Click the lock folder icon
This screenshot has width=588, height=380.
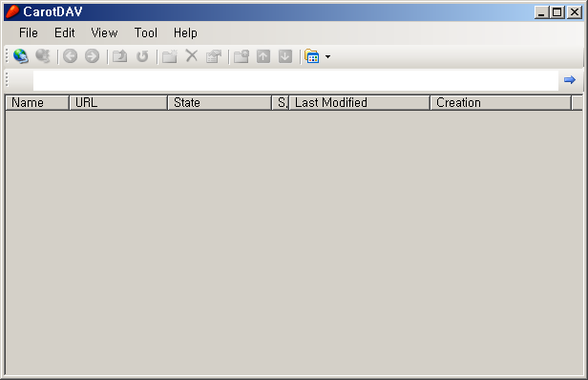coord(241,56)
